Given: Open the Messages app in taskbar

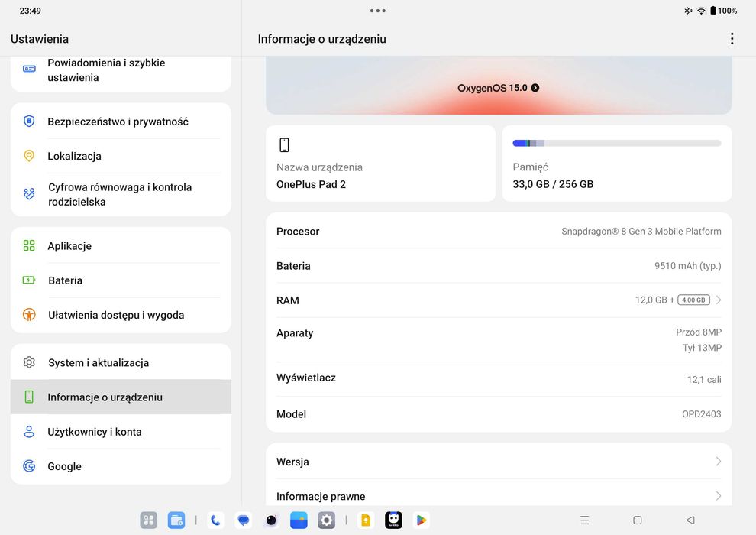Looking at the screenshot, I should pos(244,520).
